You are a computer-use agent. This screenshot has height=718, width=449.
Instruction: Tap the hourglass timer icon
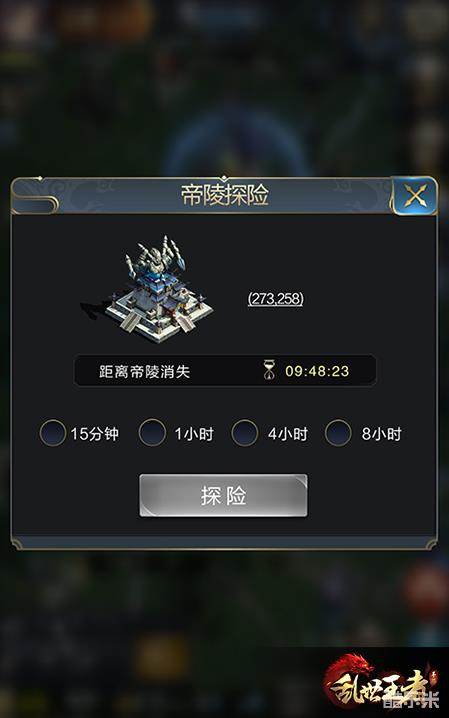tap(270, 370)
